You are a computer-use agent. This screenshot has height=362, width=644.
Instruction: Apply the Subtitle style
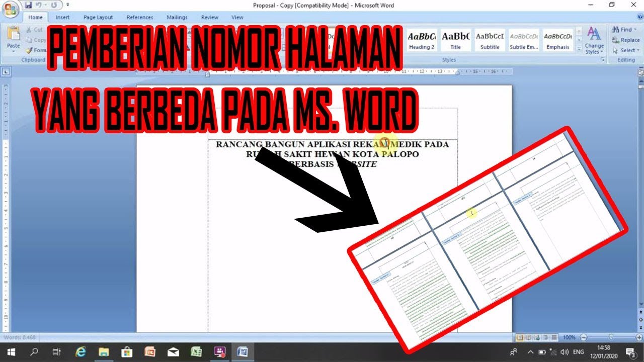point(490,40)
